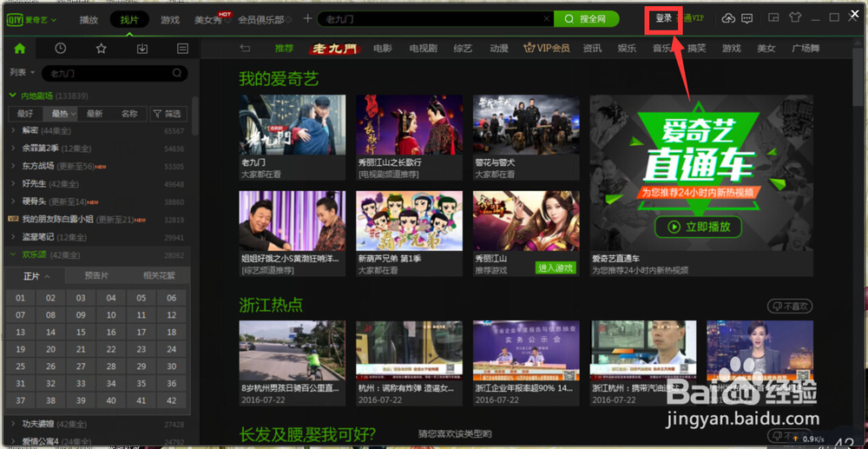Add a new tab with plus icon

click(x=308, y=19)
